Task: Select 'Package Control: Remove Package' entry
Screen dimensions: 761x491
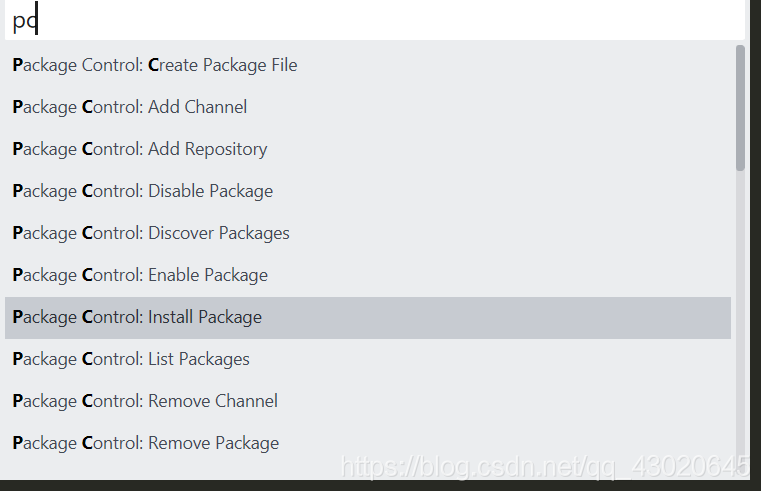Action: (x=368, y=443)
